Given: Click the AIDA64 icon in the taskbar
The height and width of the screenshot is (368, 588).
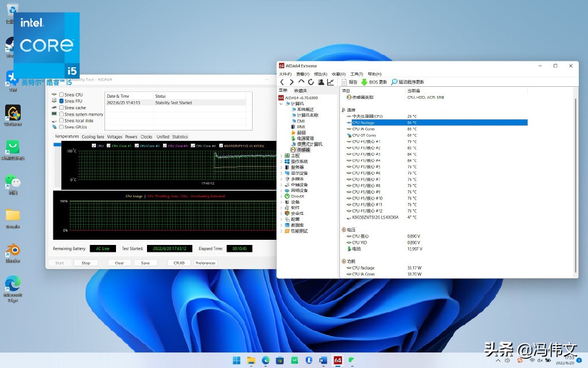Looking at the screenshot, I should click(x=338, y=360).
